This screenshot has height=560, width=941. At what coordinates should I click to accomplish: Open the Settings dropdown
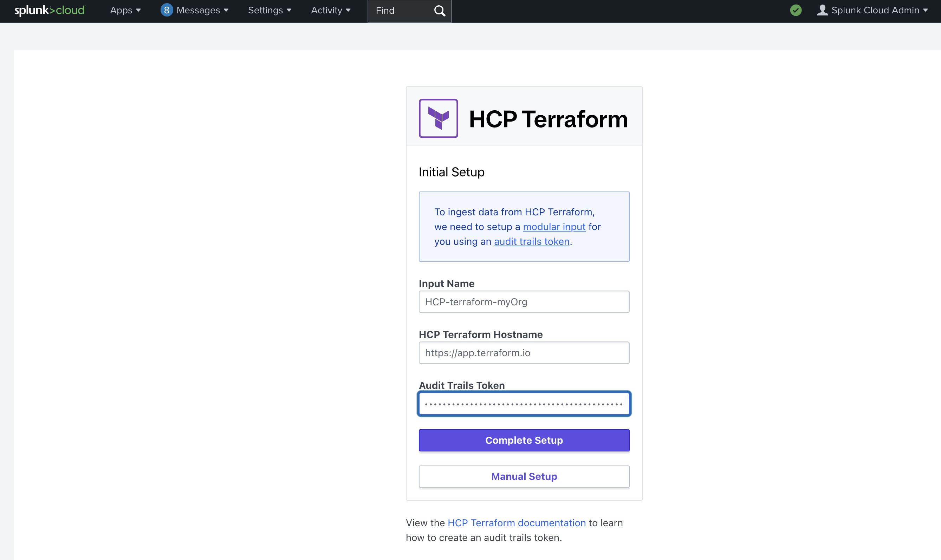(270, 10)
